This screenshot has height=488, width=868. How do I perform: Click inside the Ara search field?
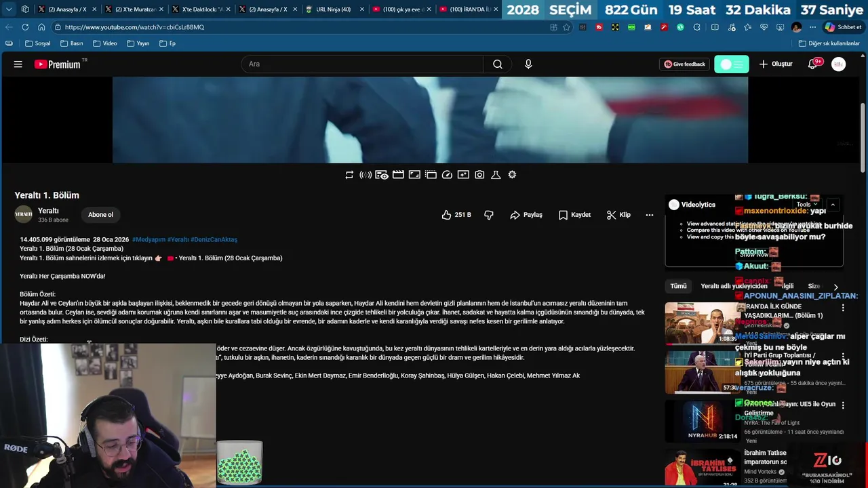click(362, 64)
